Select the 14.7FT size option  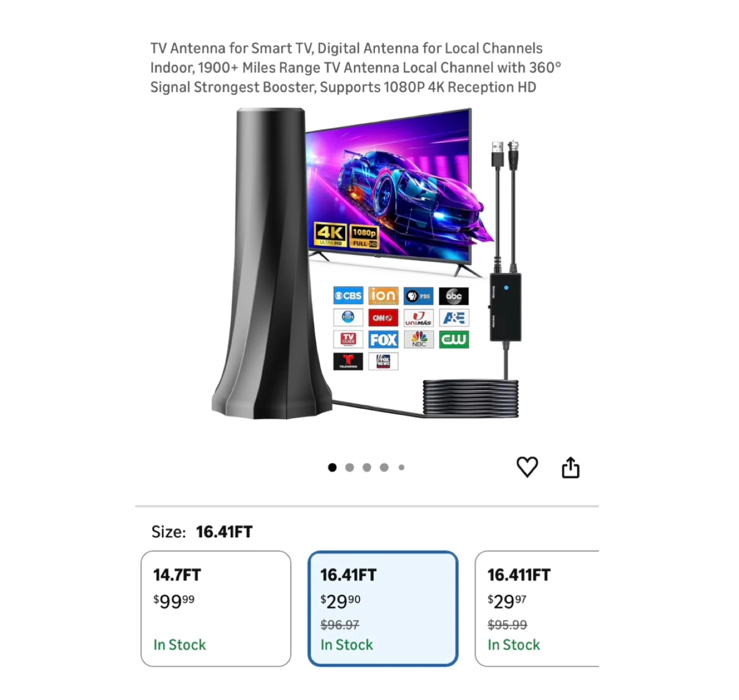(216, 609)
